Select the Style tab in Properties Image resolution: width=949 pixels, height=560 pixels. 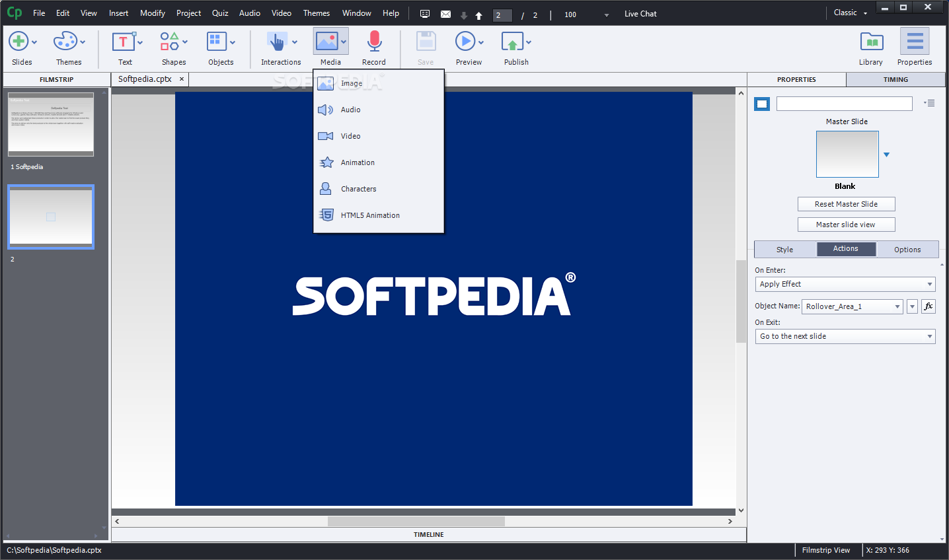(785, 250)
